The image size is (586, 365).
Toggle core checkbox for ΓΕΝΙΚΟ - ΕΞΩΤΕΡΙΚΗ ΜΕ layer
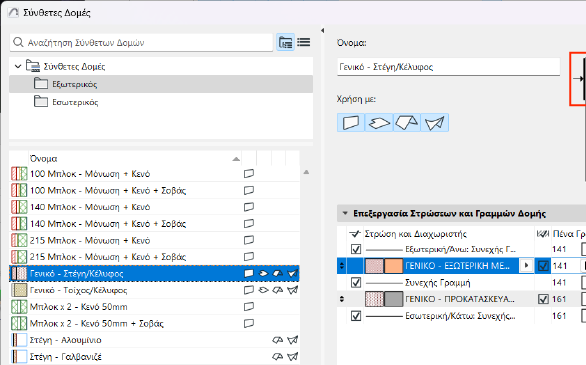click(543, 266)
